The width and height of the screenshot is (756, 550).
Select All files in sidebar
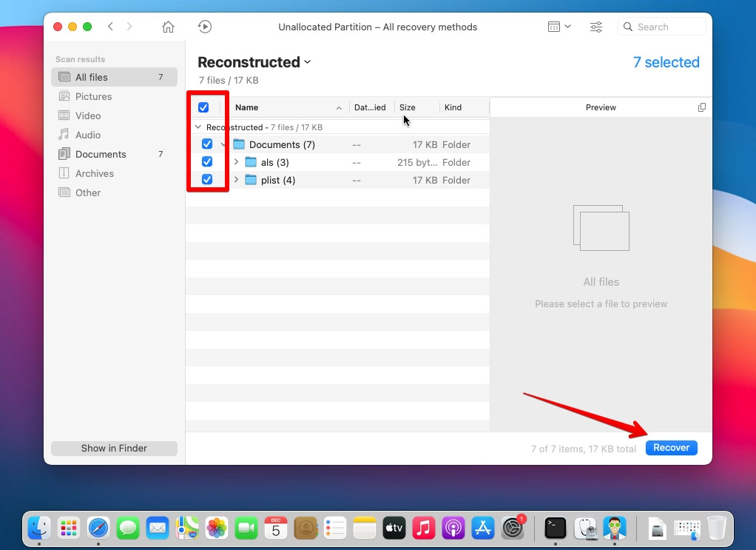[114, 77]
